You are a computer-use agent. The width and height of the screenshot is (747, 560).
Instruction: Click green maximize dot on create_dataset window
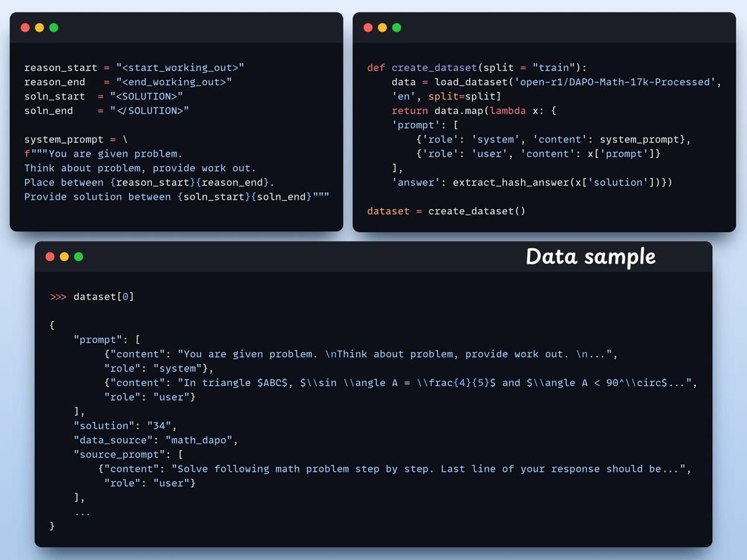click(x=397, y=27)
